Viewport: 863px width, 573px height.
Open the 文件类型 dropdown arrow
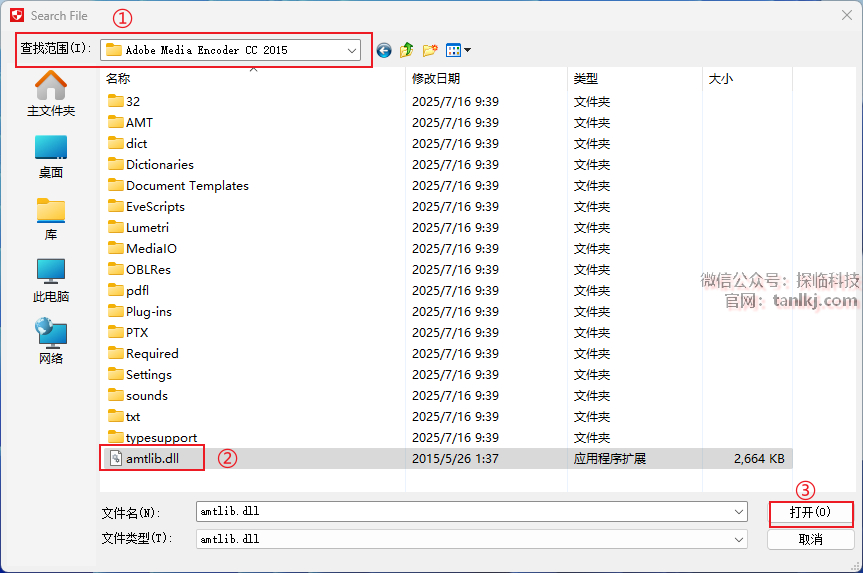coord(739,539)
